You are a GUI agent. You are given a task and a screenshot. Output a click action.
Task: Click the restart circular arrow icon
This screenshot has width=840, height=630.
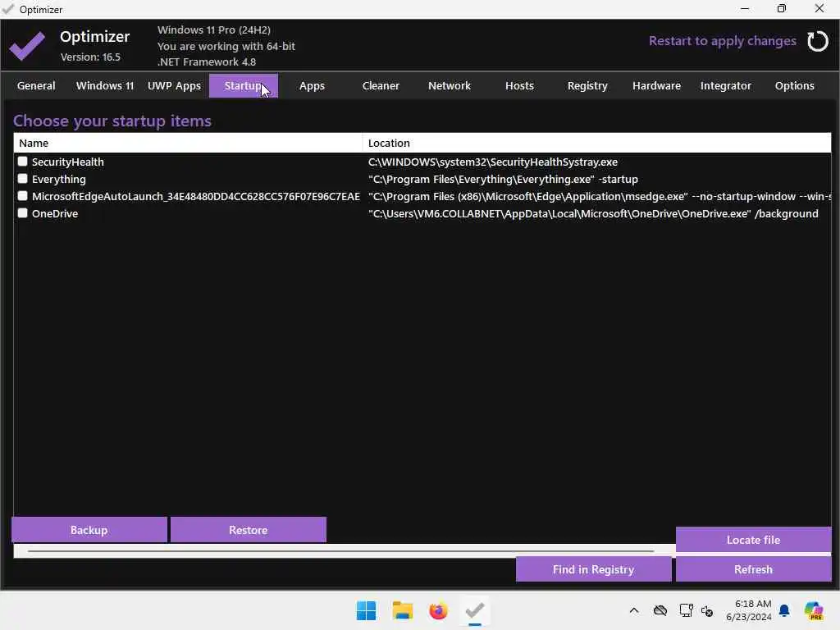click(x=818, y=41)
